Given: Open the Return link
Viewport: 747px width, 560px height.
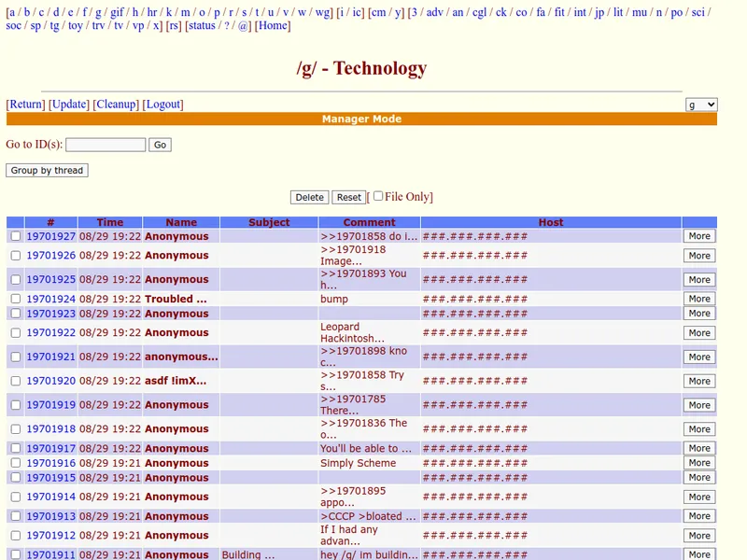Looking at the screenshot, I should (x=25, y=105).
